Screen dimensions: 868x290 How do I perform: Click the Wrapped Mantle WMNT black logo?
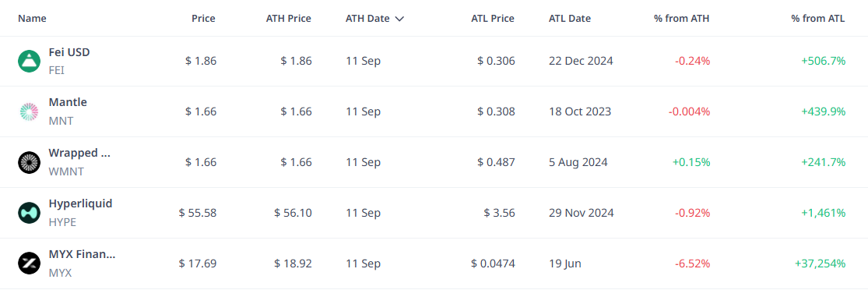coord(29,162)
